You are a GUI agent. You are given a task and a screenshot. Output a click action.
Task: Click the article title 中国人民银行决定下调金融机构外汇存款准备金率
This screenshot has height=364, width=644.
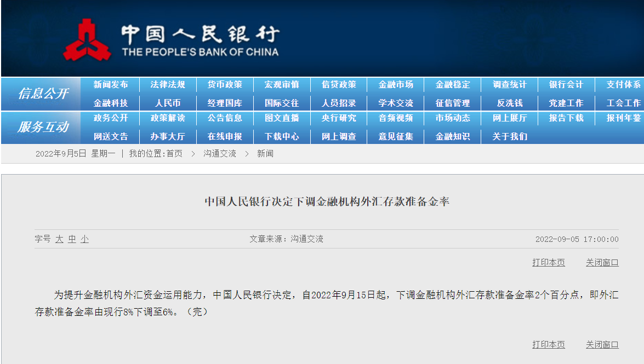tap(327, 201)
